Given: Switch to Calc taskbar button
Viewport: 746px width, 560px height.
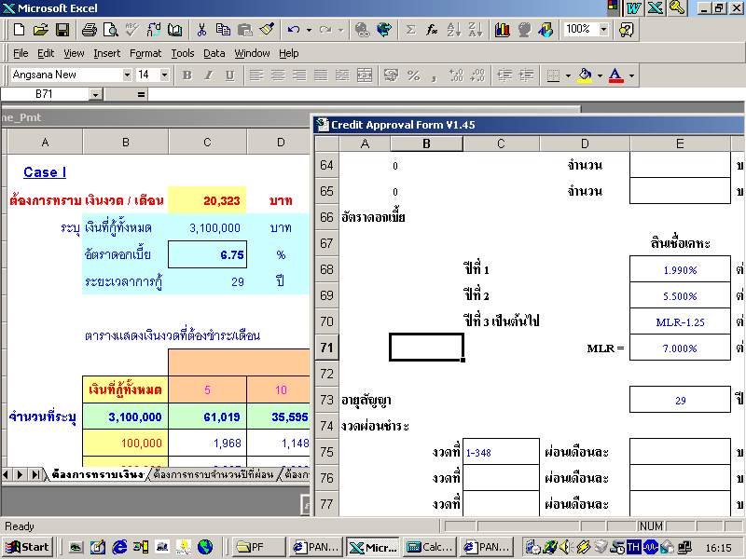Looking at the screenshot, I should tap(430, 547).
